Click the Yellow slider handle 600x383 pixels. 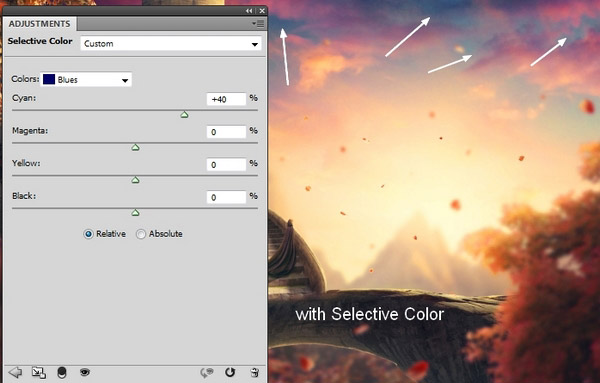[x=135, y=180]
